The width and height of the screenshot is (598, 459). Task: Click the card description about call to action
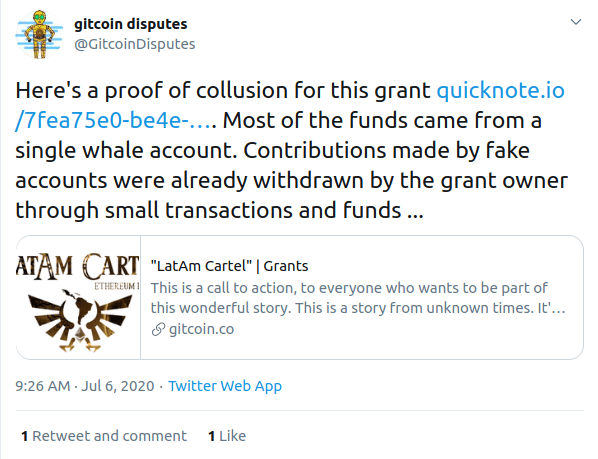pos(358,298)
